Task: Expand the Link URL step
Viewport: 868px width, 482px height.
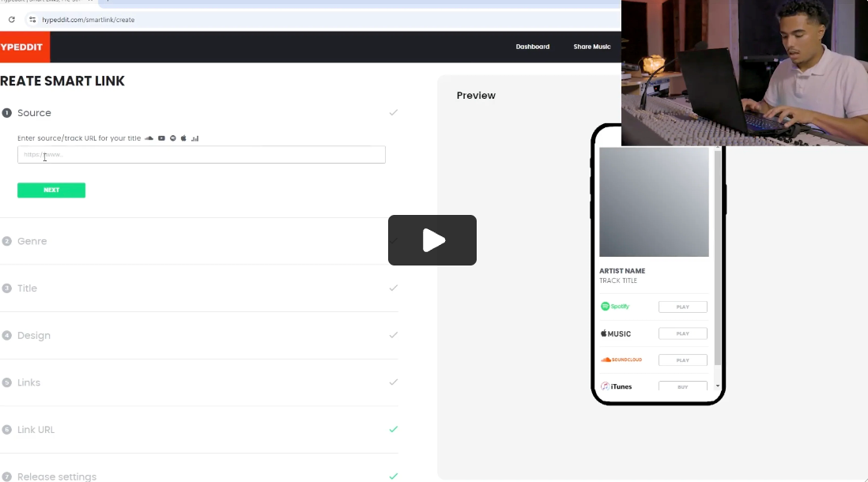Action: tap(36, 430)
